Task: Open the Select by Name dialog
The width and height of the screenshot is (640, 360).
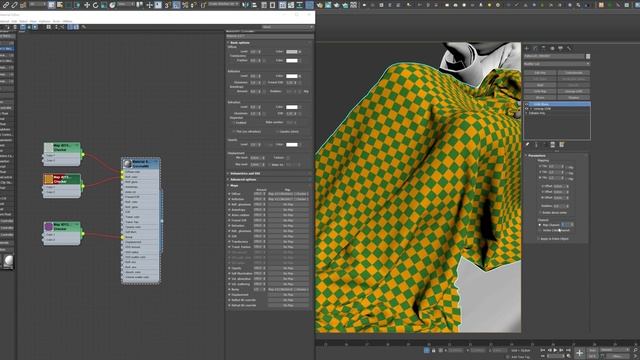Action: coord(60,5)
